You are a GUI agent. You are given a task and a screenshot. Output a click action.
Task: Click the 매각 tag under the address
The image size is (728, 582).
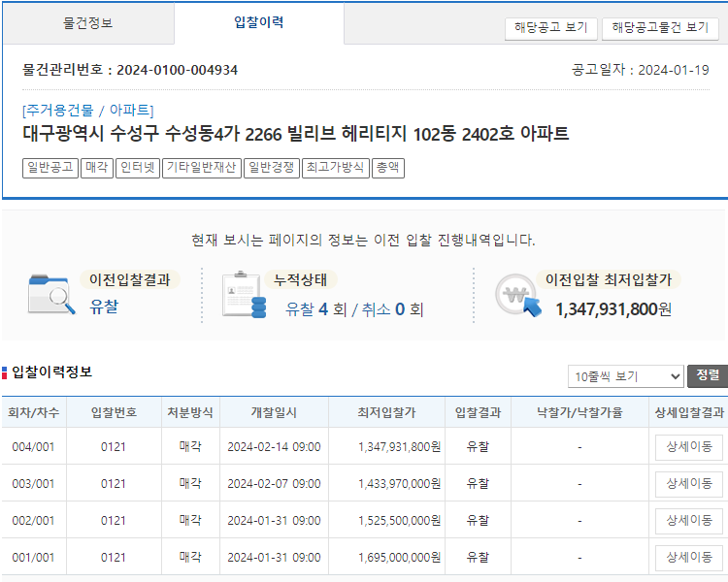coord(96,168)
